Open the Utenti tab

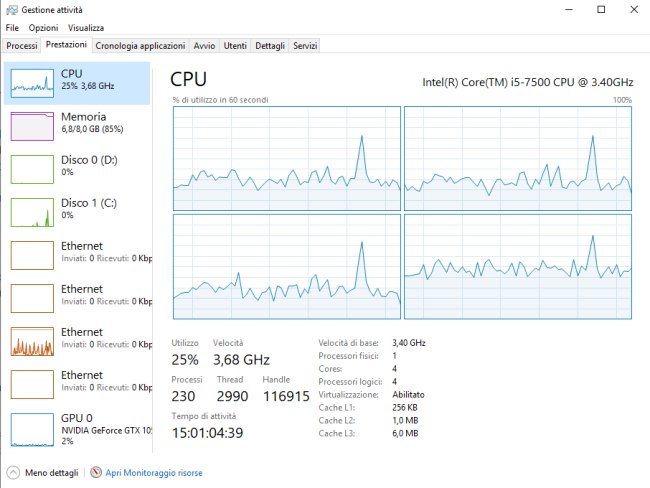coord(235,46)
